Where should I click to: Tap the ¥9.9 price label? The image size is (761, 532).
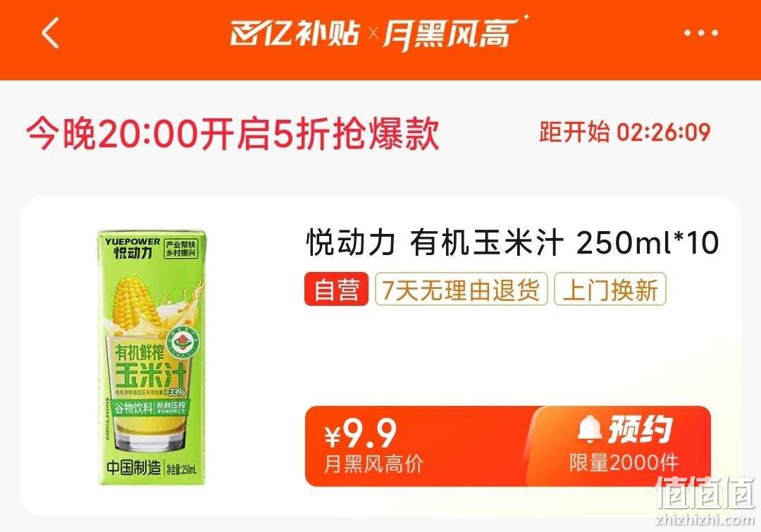pyautogui.click(x=361, y=433)
